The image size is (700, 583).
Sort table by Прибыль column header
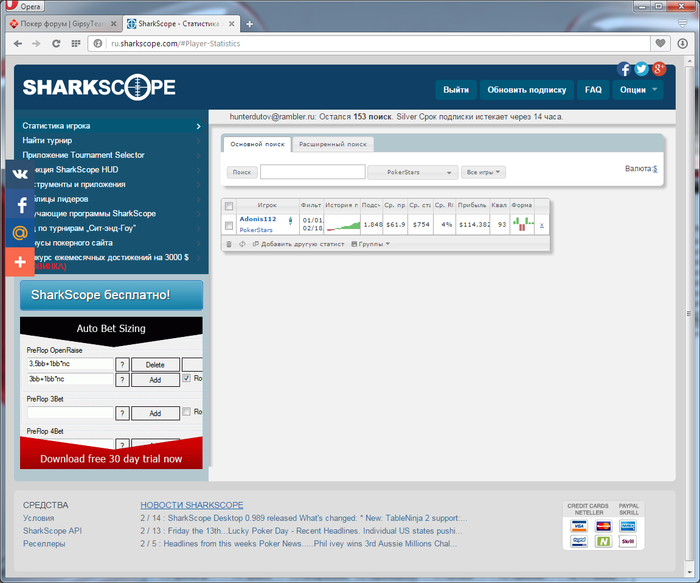click(x=472, y=205)
